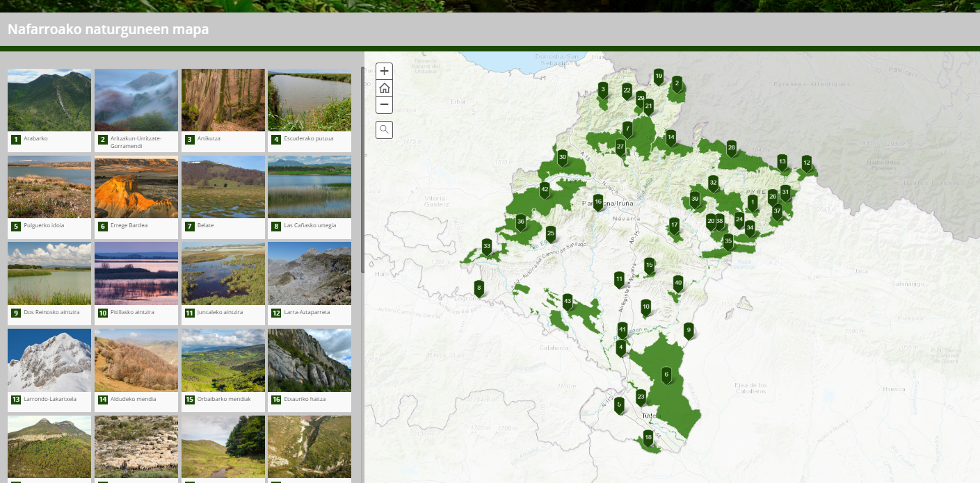Open the Orbaibarko mendiak photo card
Screen dimensions: 980x483
(223, 370)
